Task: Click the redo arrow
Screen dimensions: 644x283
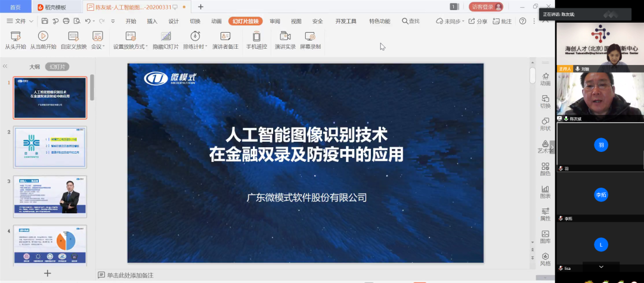Action: [102, 21]
